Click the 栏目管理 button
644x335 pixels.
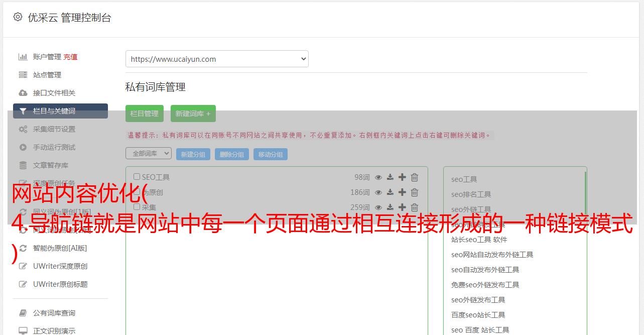[x=145, y=114]
